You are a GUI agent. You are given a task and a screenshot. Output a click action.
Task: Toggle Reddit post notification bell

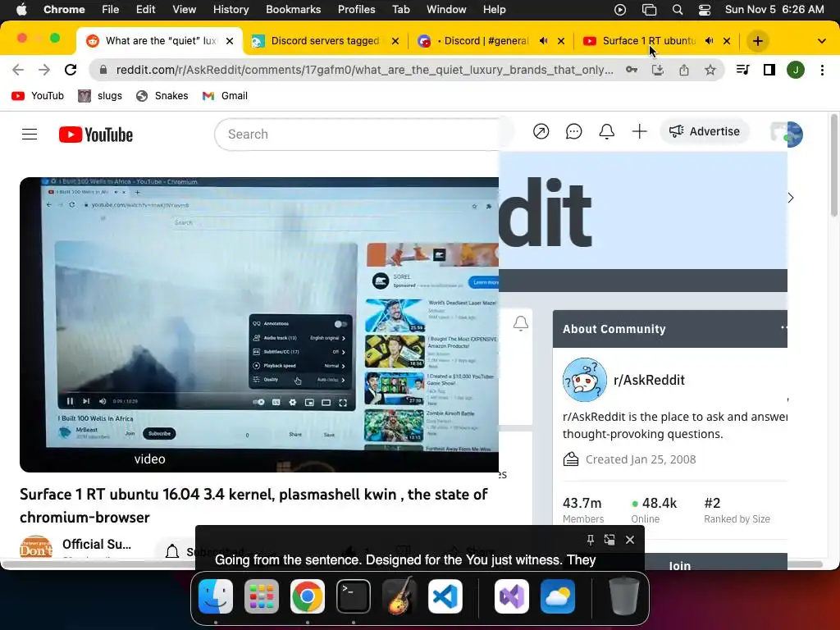(521, 323)
